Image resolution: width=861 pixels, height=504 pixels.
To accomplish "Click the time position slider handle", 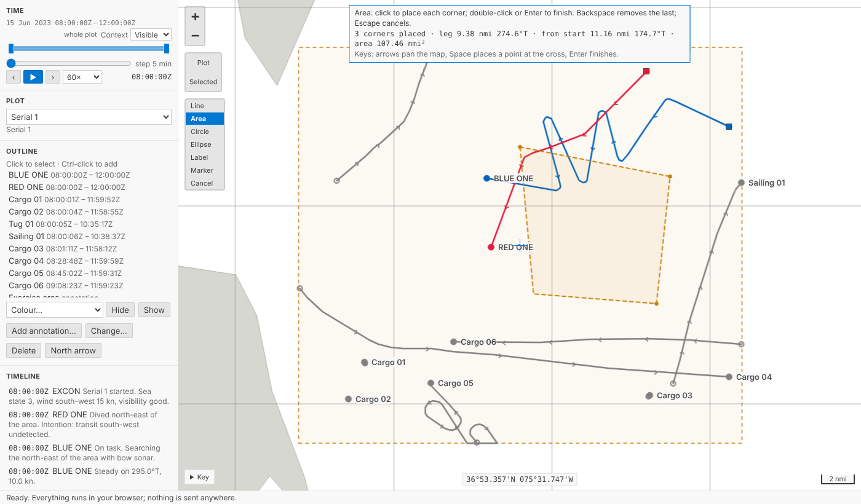I will tap(11, 63).
